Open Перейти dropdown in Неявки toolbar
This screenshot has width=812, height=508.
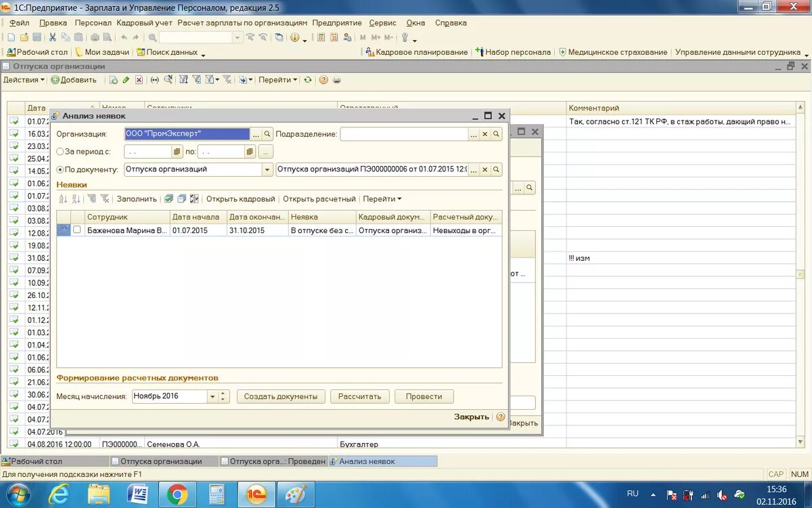[x=382, y=199]
